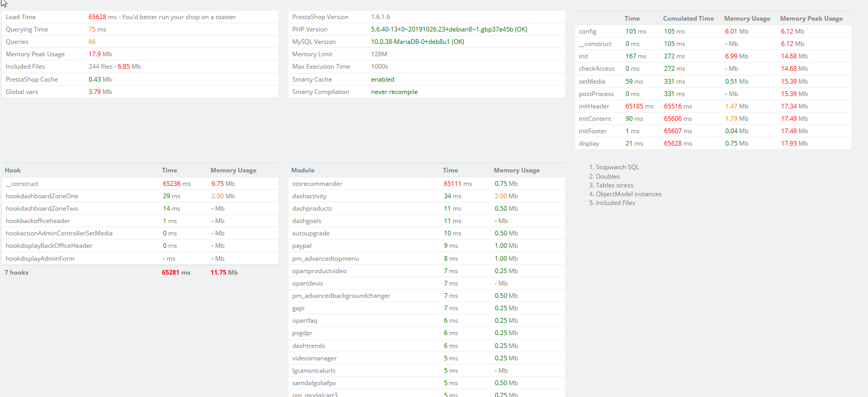Open the Tables stress link

(x=615, y=185)
